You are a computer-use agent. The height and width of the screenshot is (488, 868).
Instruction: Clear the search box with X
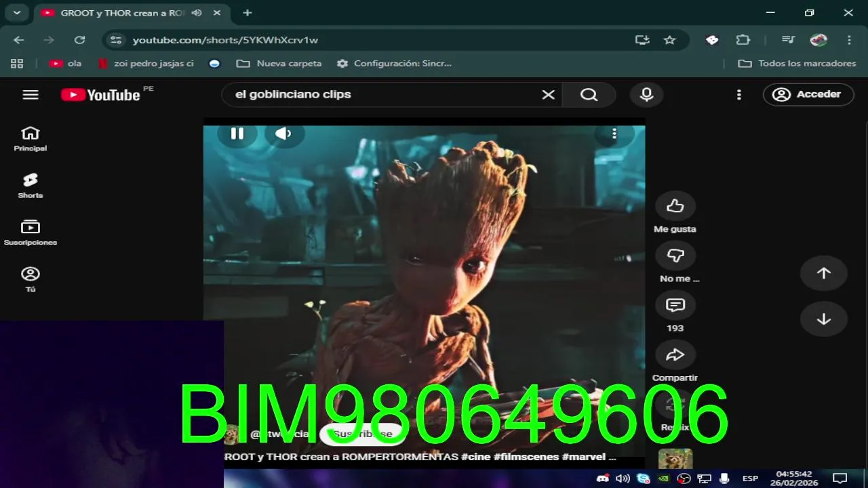(x=548, y=95)
